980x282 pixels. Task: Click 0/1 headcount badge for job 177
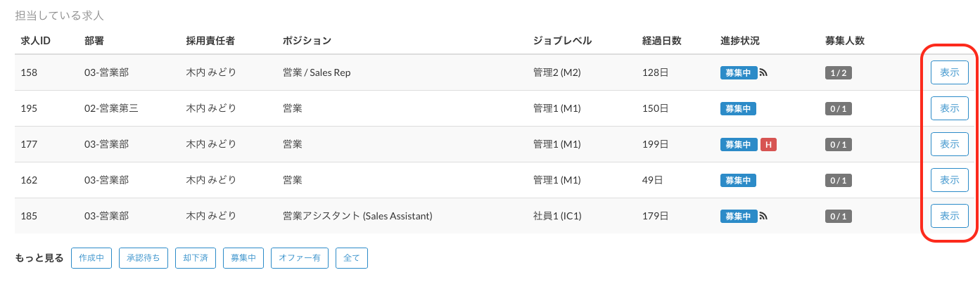(x=839, y=144)
